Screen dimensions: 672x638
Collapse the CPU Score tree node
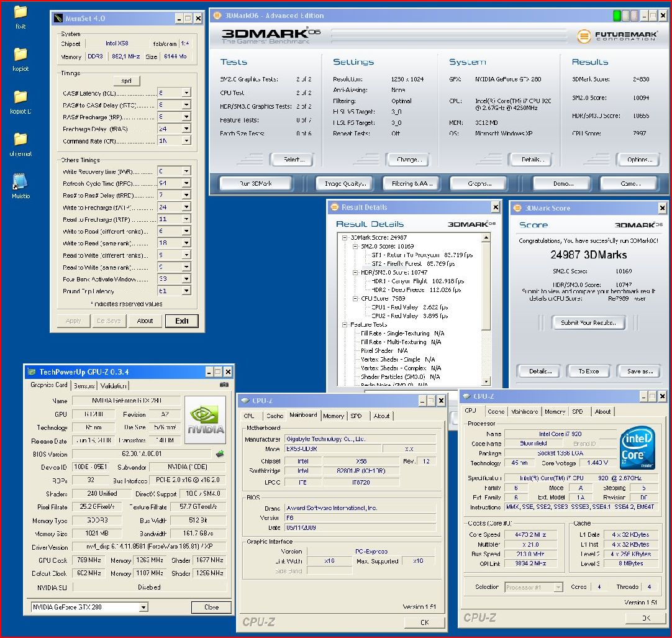coord(355,298)
